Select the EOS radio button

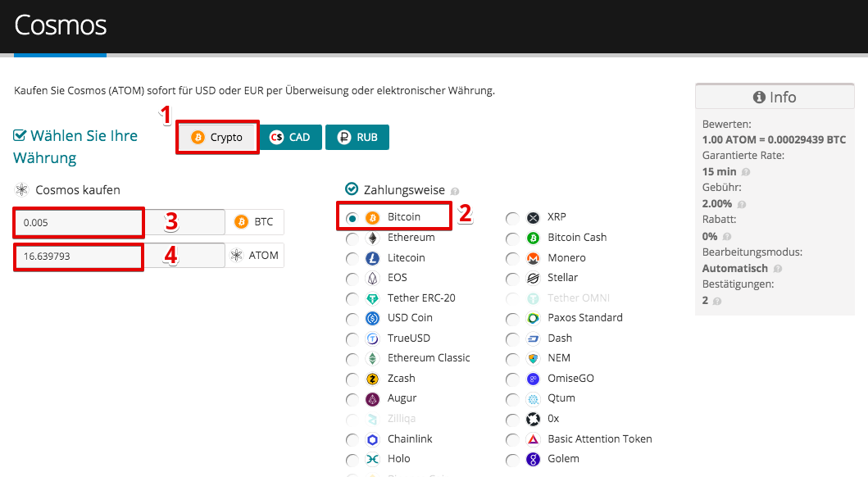352,279
